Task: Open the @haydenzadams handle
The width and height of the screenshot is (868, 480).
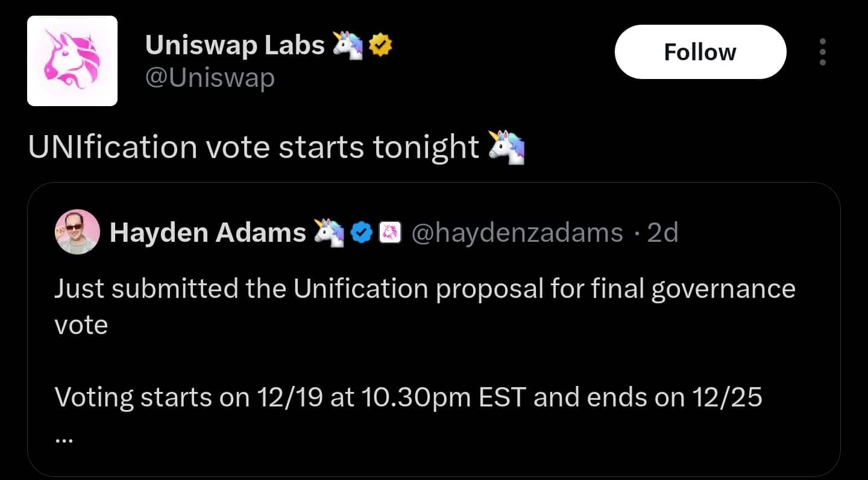Action: [517, 232]
